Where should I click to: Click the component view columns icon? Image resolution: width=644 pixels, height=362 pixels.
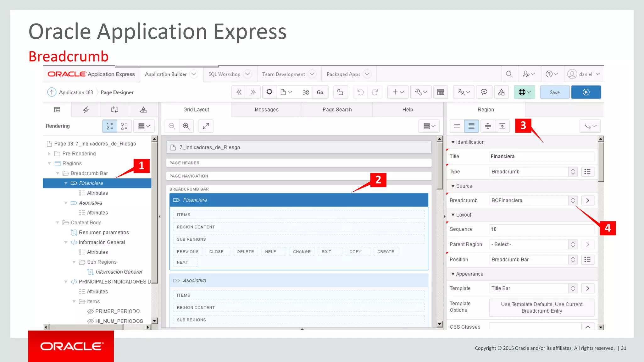(x=441, y=92)
